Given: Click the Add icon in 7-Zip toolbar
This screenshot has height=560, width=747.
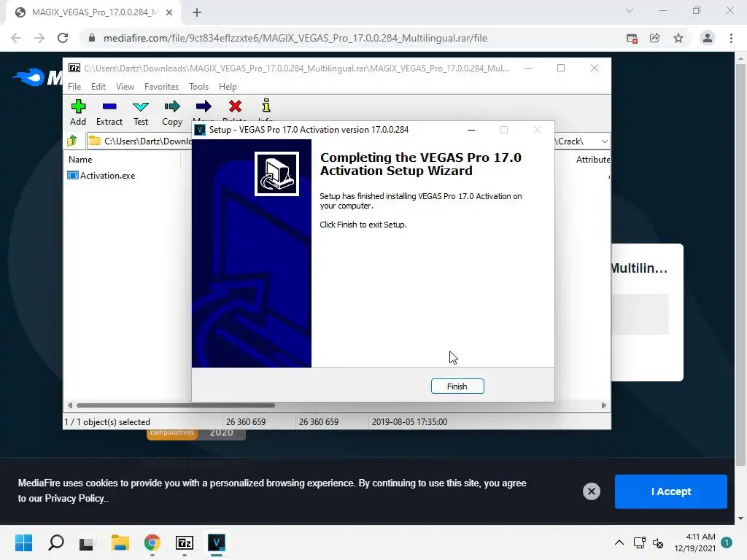Looking at the screenshot, I should point(78,112).
